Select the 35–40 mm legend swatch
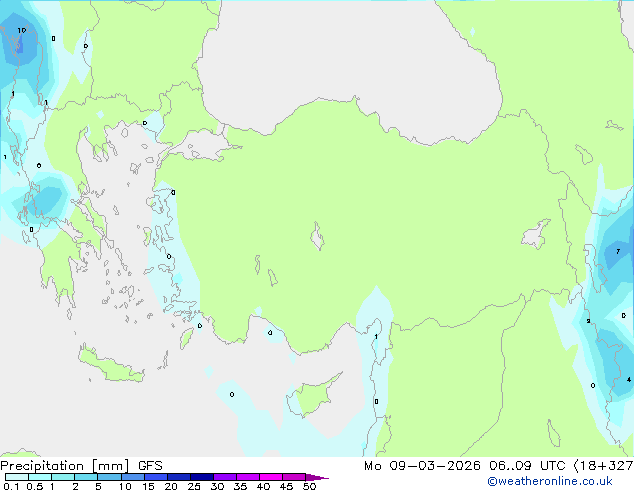The width and height of the screenshot is (634, 490). [248, 477]
